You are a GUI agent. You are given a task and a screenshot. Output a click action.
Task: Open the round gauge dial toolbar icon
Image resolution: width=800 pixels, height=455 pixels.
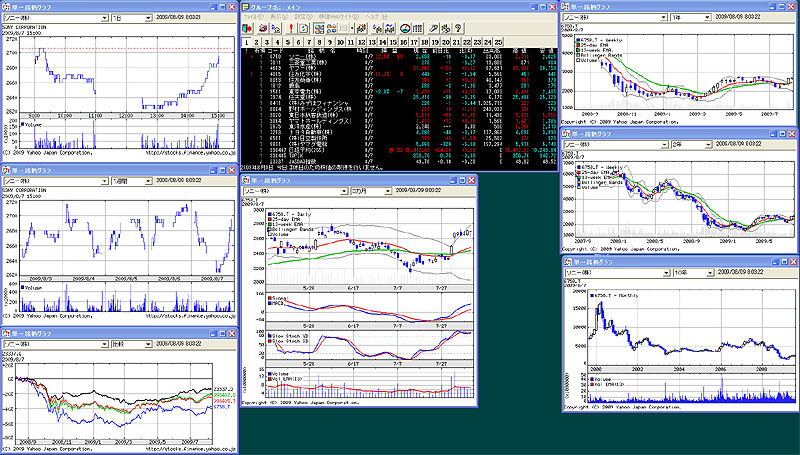pyautogui.click(x=405, y=28)
